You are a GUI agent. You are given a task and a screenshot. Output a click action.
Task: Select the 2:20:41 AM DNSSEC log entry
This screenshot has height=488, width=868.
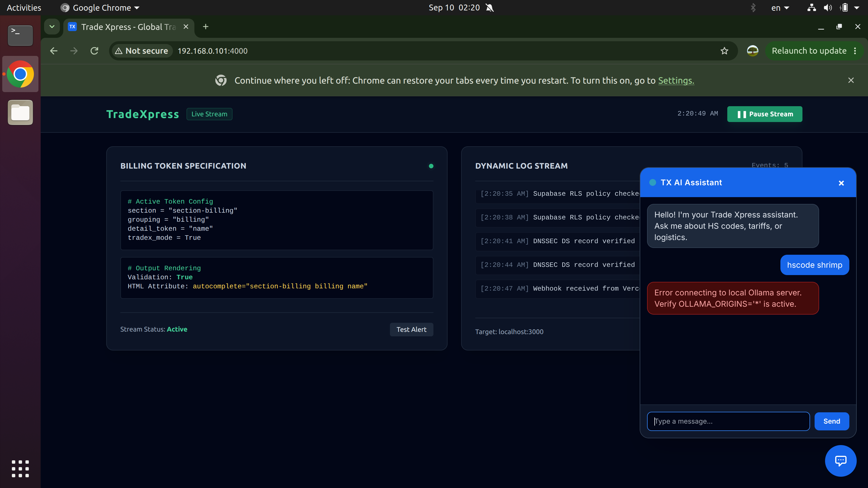(x=557, y=241)
